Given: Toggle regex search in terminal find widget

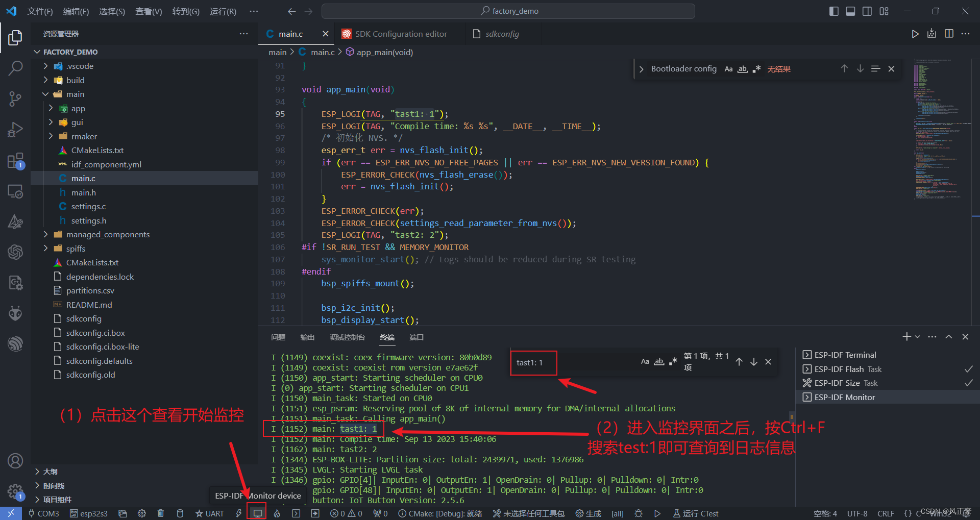Looking at the screenshot, I should (673, 361).
